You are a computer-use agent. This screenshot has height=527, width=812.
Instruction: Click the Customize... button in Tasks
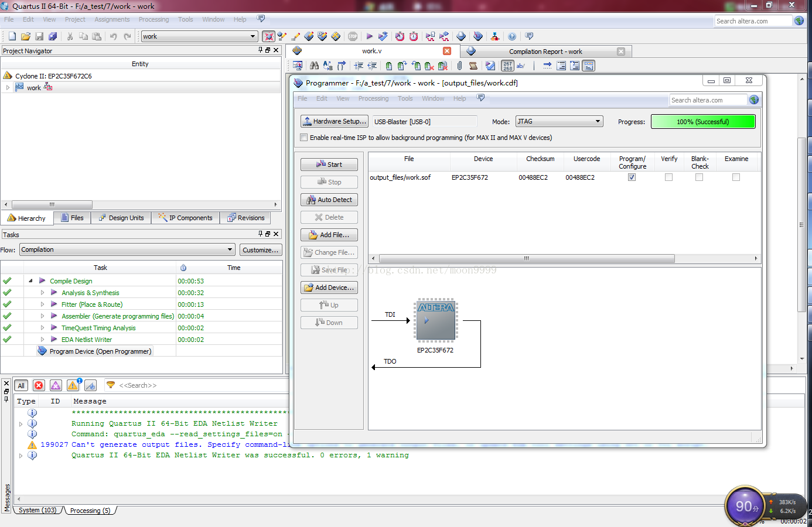pos(261,250)
